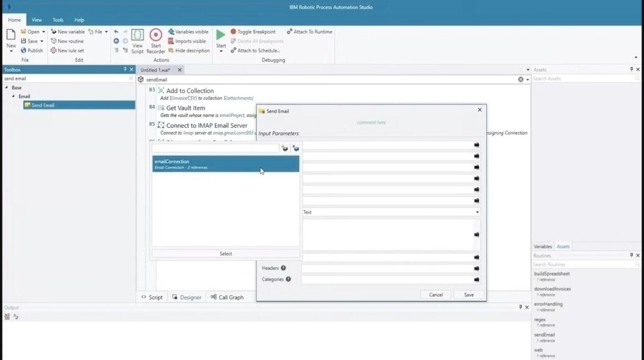Close the Untitled 1.wal tab

179,70
